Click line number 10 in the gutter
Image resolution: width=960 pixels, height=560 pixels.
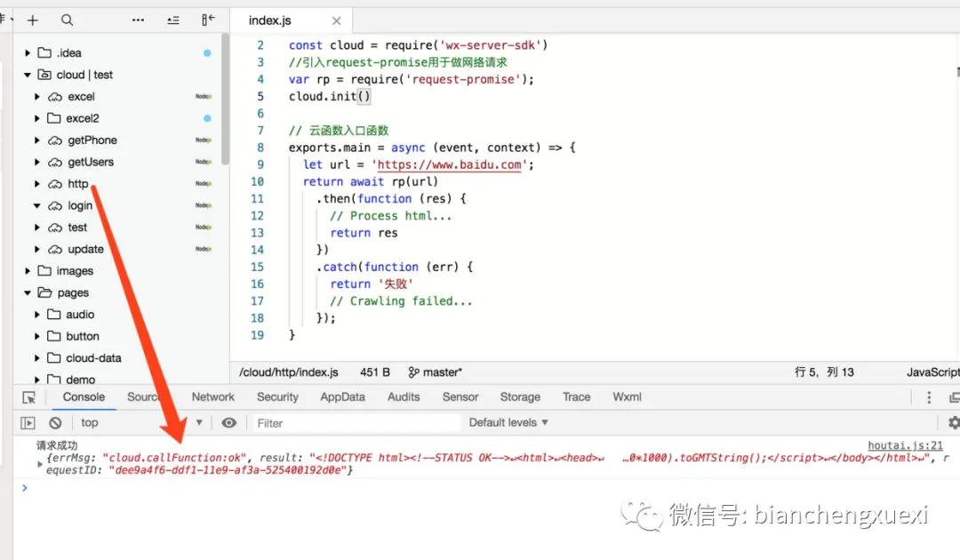pos(257,181)
